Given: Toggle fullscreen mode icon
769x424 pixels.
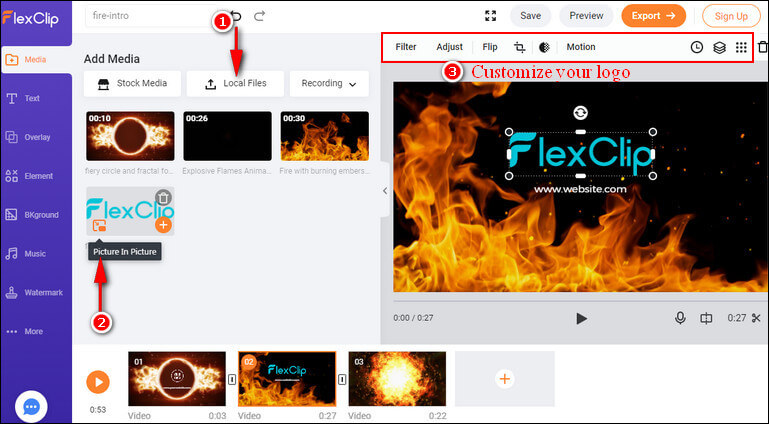Looking at the screenshot, I should point(490,16).
